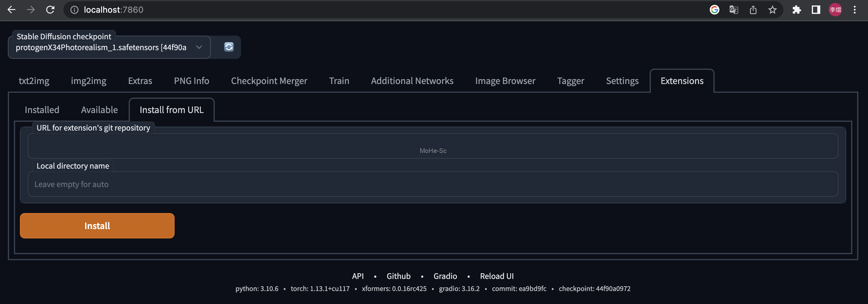Open the Checkpoint Merger tab
Viewport: 868px width, 304px height.
[269, 81]
